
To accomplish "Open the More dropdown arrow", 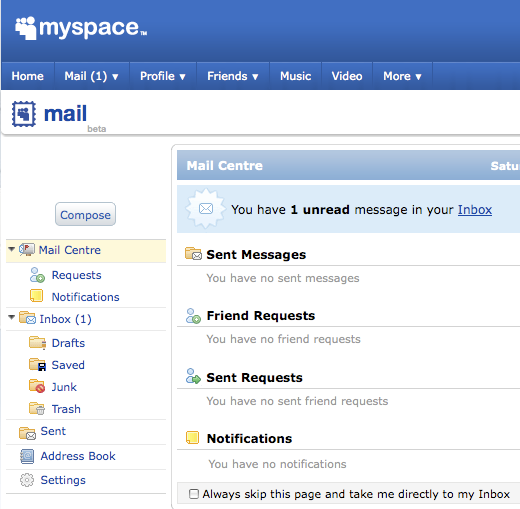I will tap(418, 77).
